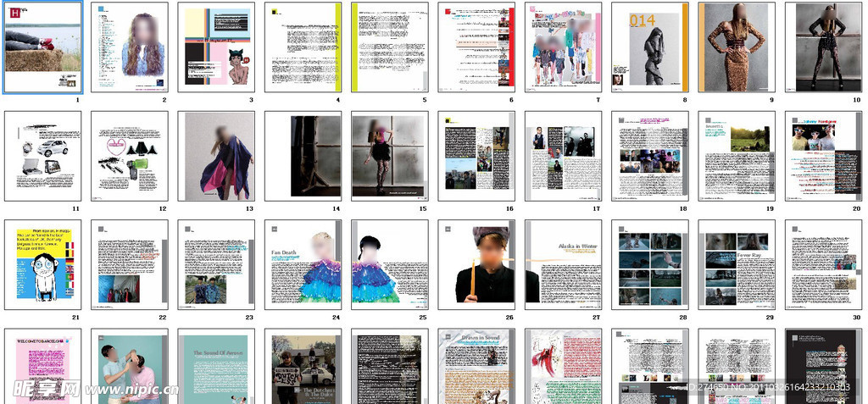
Task: Open page 2 with the long-haired portrait
Action: pyautogui.click(x=130, y=47)
